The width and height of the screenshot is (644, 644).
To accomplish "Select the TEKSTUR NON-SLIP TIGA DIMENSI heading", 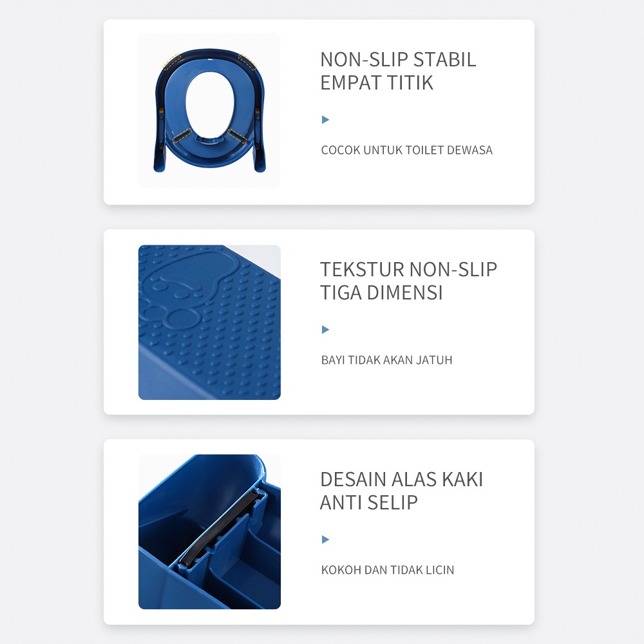I will (x=409, y=281).
